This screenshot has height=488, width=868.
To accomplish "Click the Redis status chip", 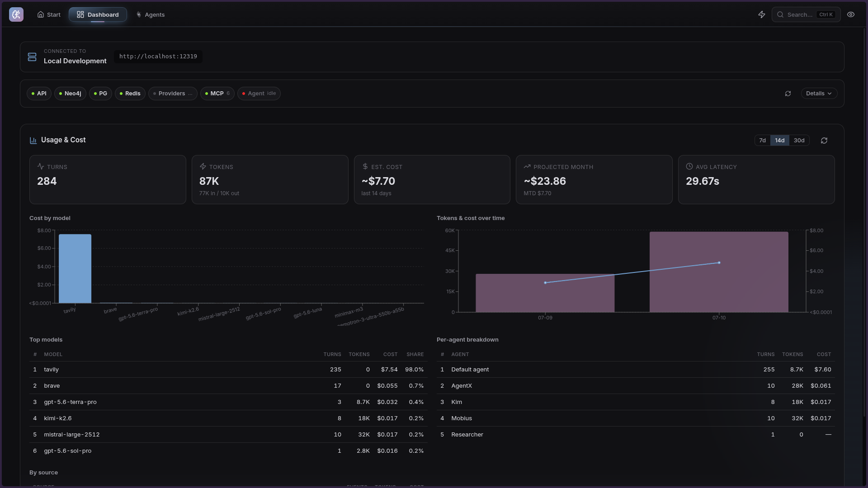I will [130, 94].
